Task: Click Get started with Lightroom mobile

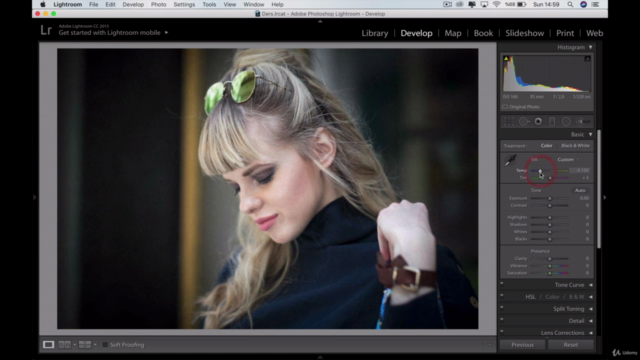Action: click(x=109, y=33)
